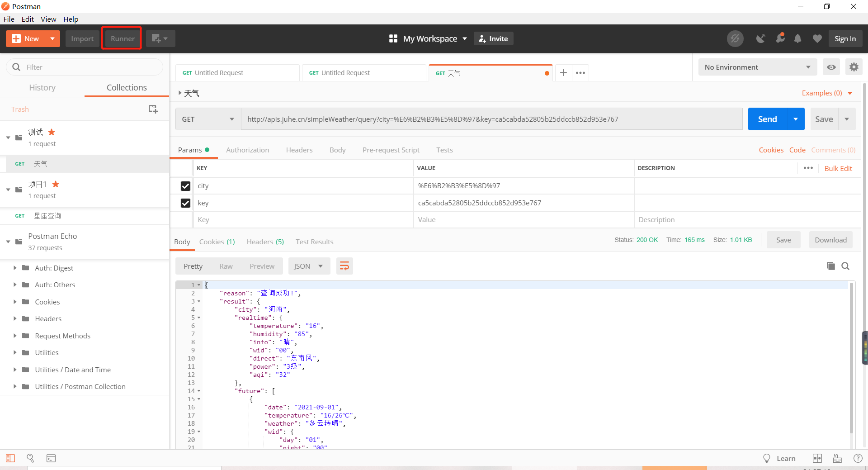Open the response Headers (5) tab
This screenshot has width=868, height=470.
pyautogui.click(x=265, y=242)
